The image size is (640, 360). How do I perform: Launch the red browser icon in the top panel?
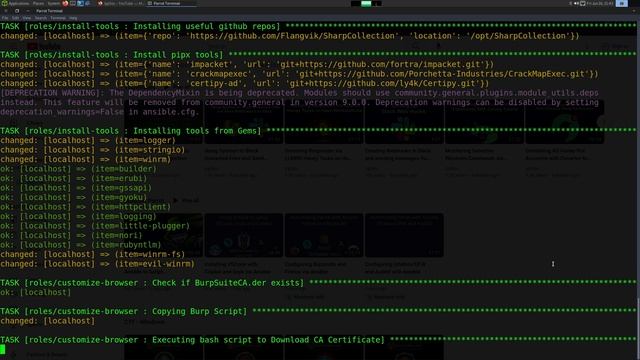pos(65,3)
